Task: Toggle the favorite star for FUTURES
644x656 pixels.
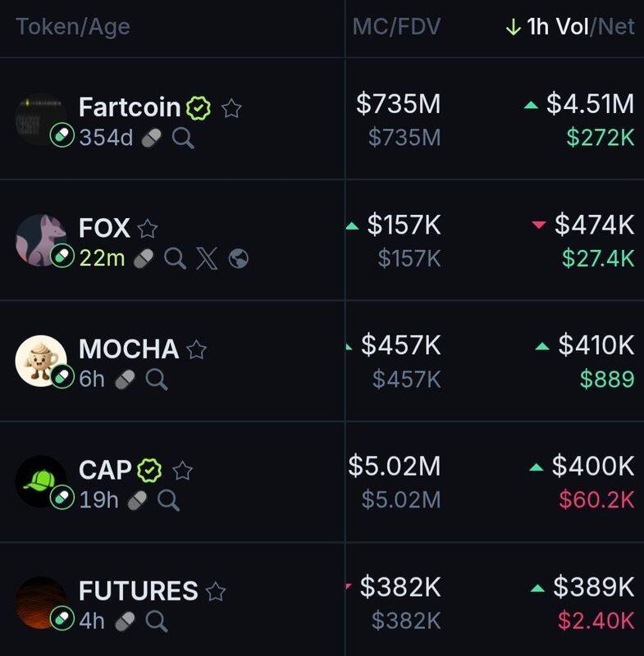Action: tap(216, 591)
